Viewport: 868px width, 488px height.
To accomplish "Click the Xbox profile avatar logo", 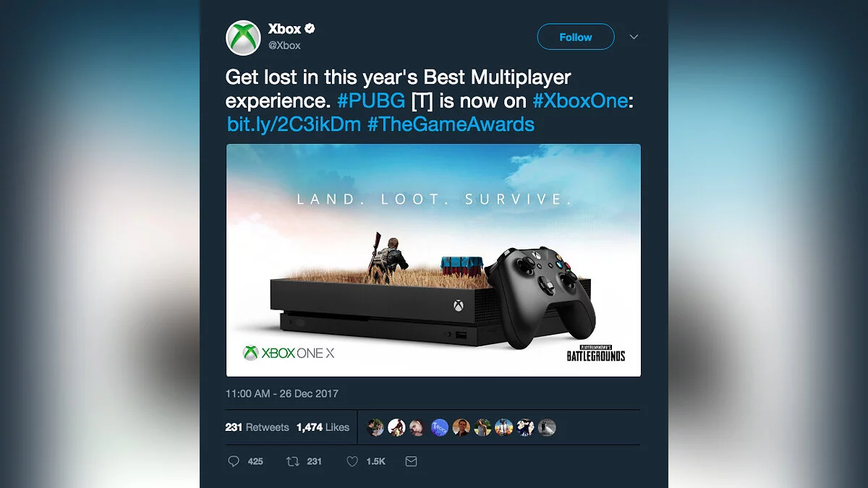I will [243, 38].
